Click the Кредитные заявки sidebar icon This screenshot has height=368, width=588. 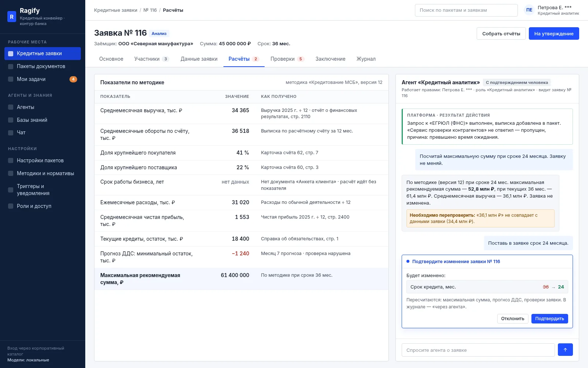[x=11, y=54]
